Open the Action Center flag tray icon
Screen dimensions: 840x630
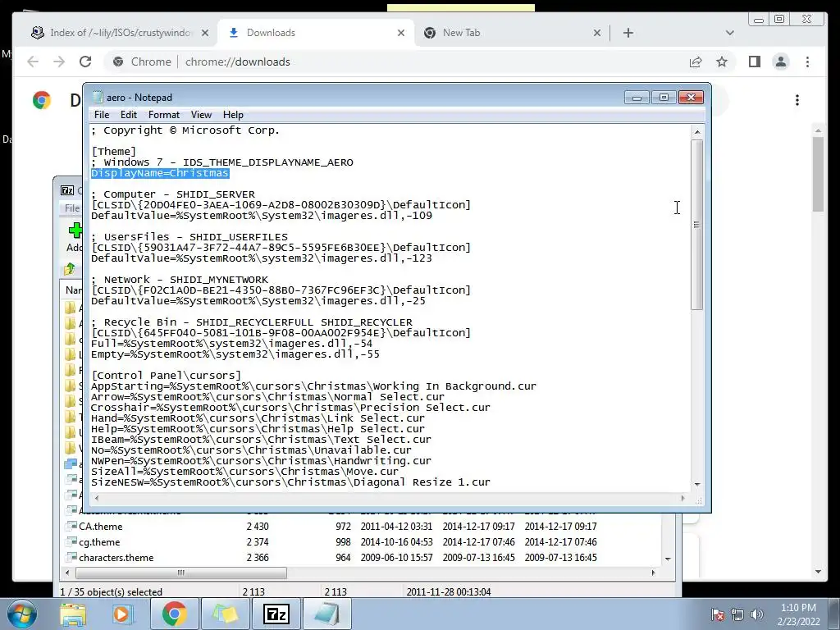coord(717,614)
